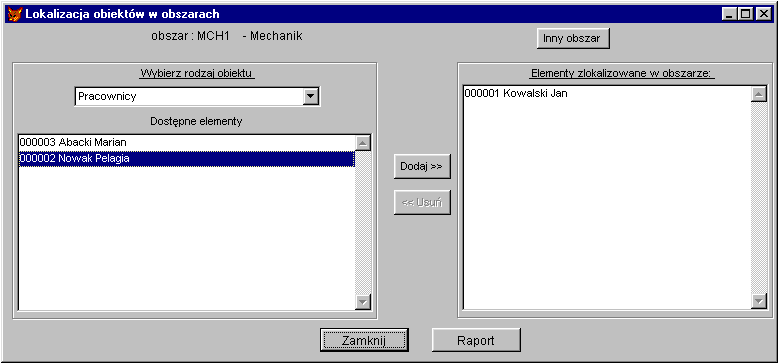Click the obszar : MCH1 - Mechanik label
778x363 pixels.
click(x=227, y=36)
